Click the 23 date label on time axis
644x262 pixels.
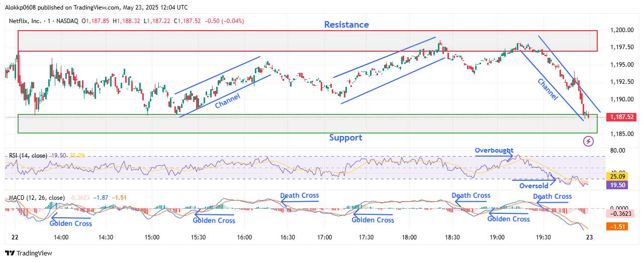tap(589, 237)
